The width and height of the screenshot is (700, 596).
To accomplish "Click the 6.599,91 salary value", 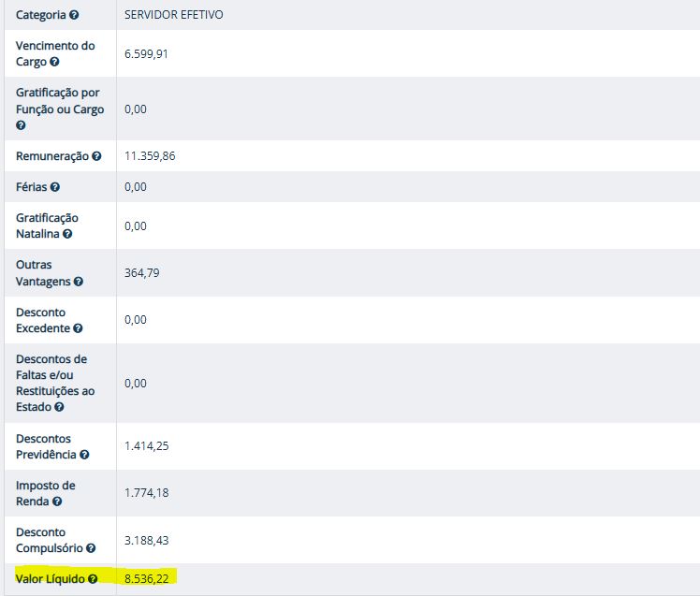I will coord(146,54).
